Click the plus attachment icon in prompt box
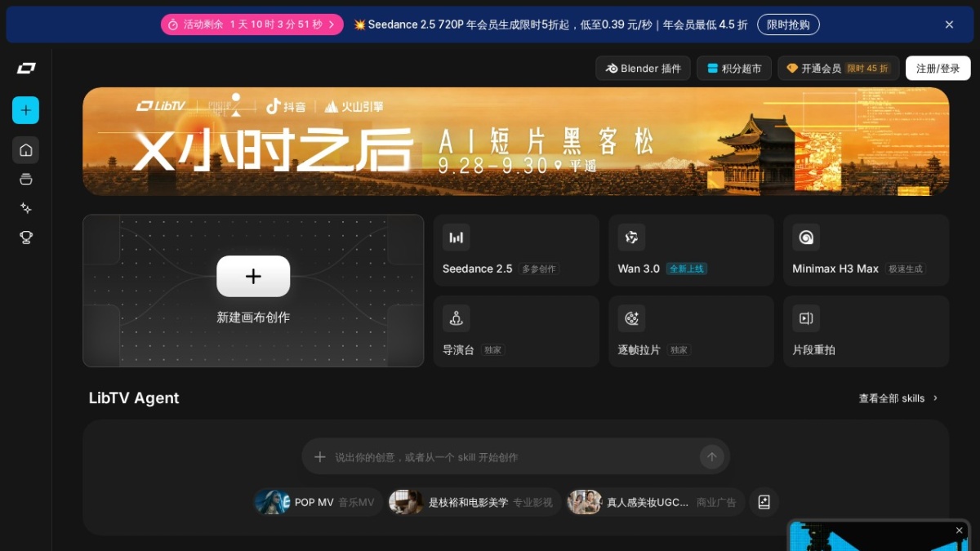Viewport: 980px width, 551px height. tap(320, 457)
